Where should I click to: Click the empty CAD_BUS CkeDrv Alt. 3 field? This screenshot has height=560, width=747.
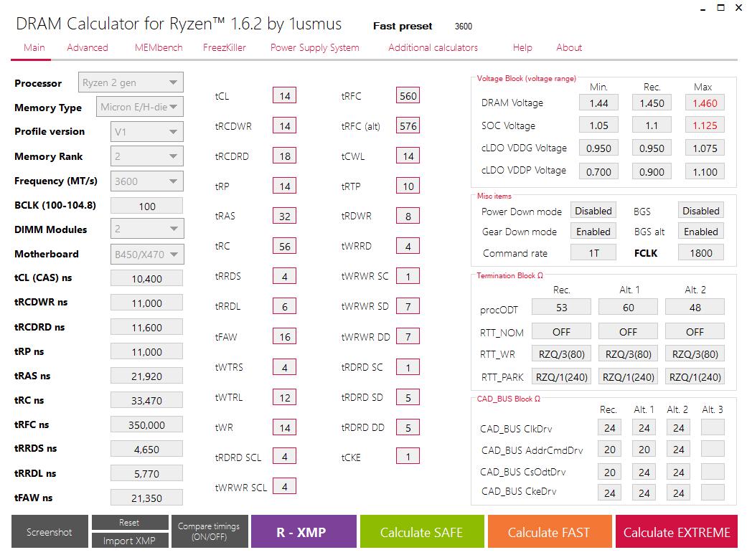(x=713, y=493)
